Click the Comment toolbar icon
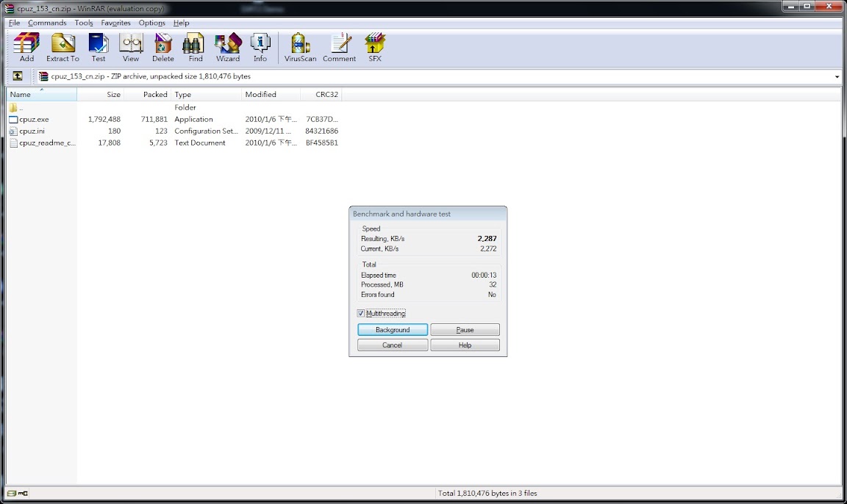The image size is (847, 504). click(x=340, y=43)
